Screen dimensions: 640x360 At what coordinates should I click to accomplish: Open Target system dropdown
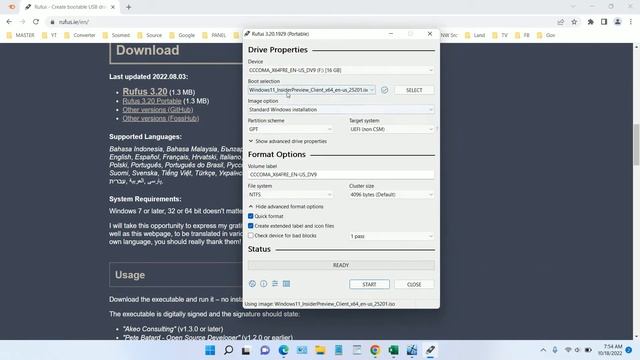tap(391, 129)
